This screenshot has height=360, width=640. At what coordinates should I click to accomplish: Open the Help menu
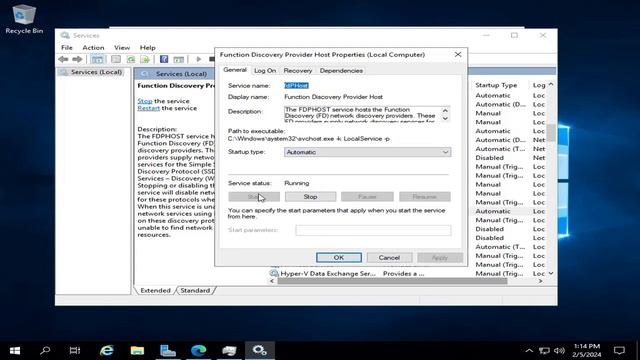147,47
